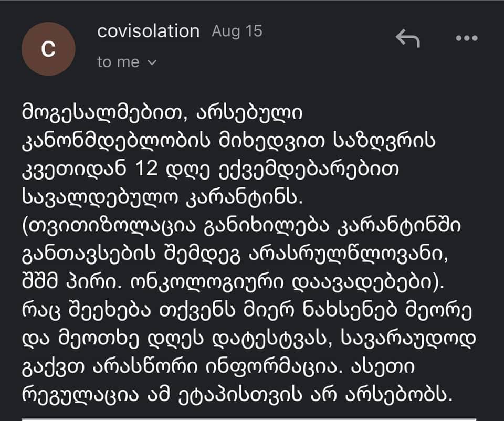Click the word კარანტინში in the body
Viewport: 504px width, 421px height.
coord(398,226)
